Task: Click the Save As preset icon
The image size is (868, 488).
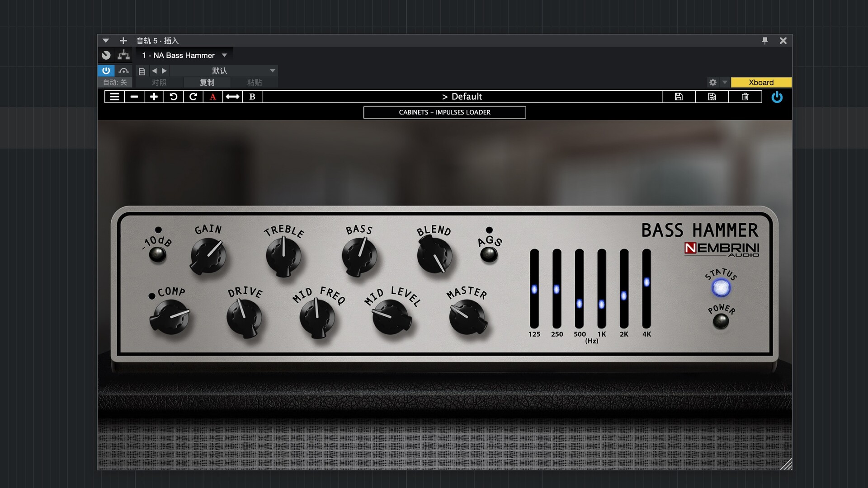Action: (x=712, y=97)
